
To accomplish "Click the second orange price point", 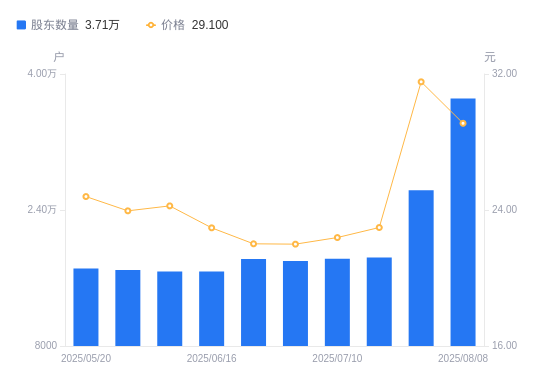I will click(128, 210).
